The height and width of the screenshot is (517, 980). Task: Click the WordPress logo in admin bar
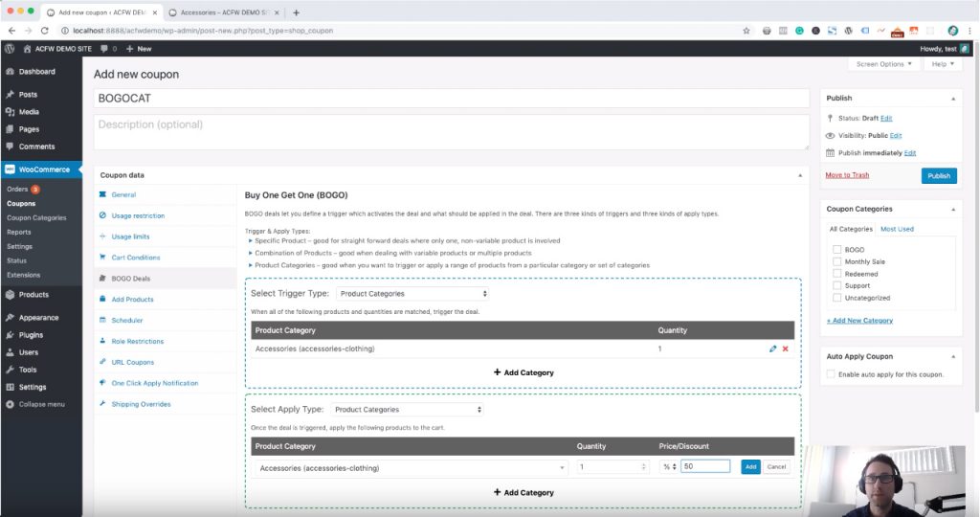point(10,48)
